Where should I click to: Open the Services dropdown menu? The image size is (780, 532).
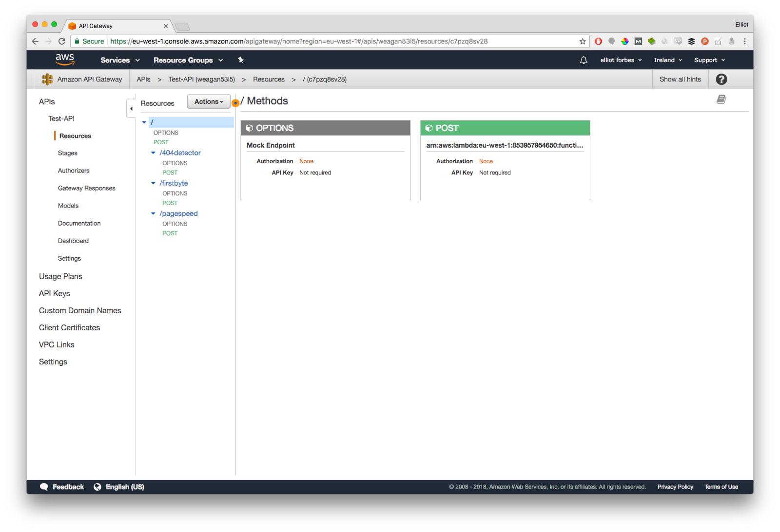click(120, 60)
